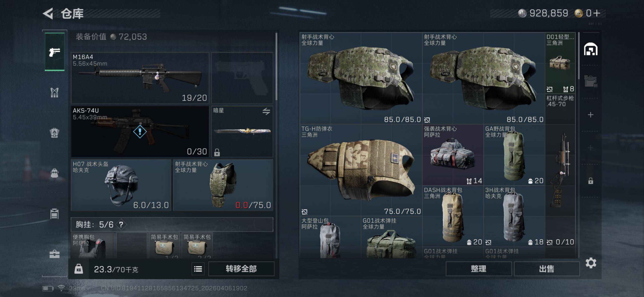Click the swap arrows on 暗星 knife

(x=266, y=111)
